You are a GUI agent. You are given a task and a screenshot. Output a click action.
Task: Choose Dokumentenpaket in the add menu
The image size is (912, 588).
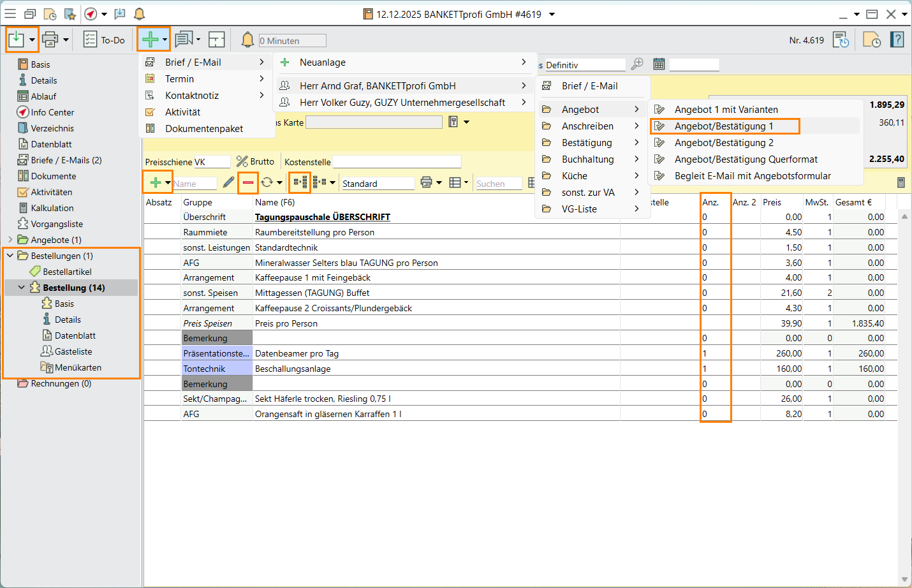point(203,129)
